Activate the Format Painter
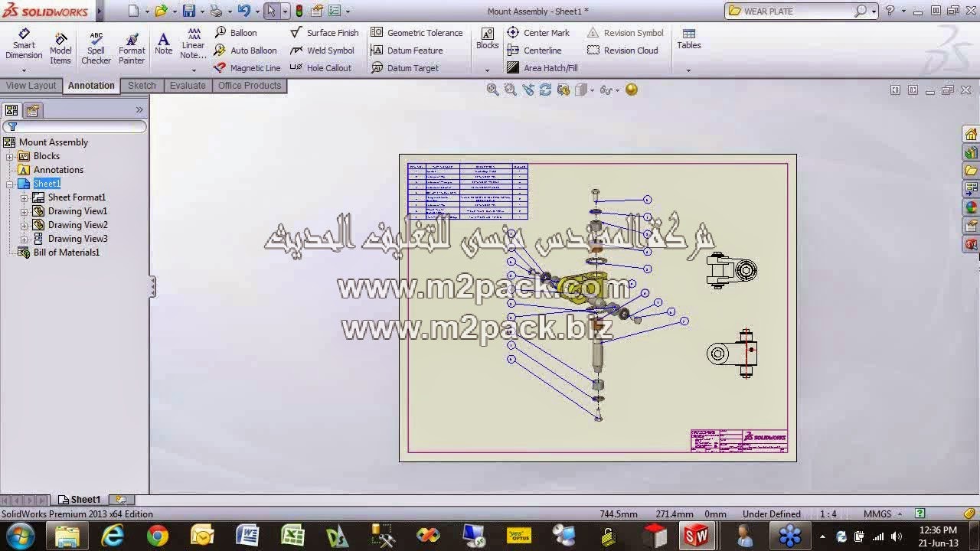 coord(132,49)
